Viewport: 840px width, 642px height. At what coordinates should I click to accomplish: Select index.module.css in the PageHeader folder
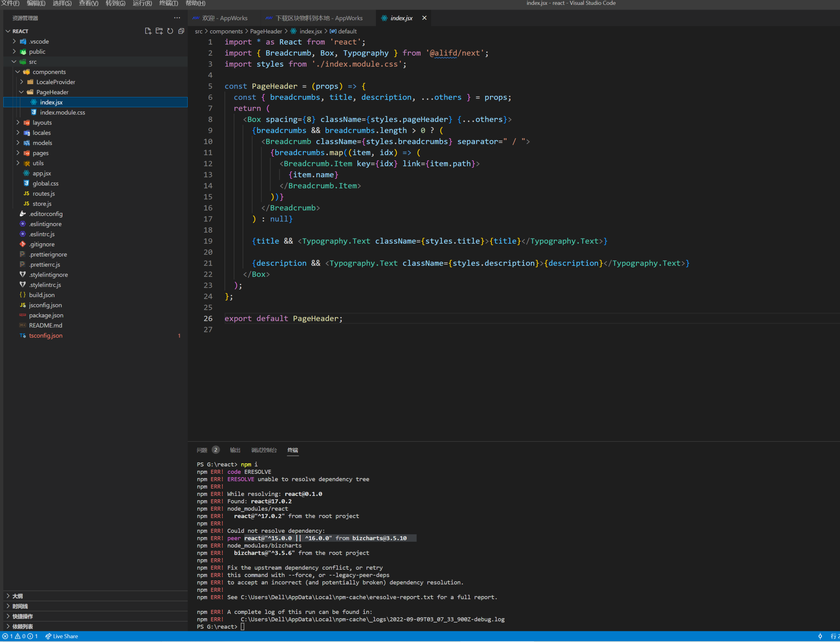(x=62, y=112)
